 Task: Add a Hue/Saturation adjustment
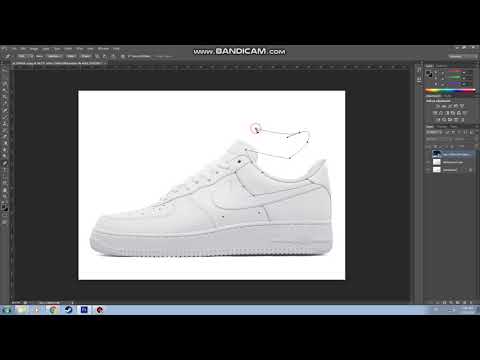click(434, 113)
